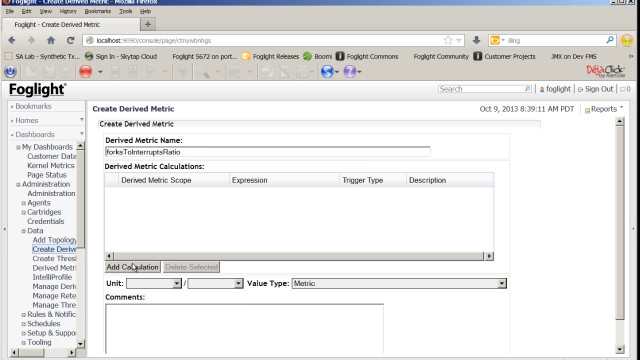Viewport: 640px width, 360px height.
Task: Click the Expression column header
Action: coord(284,180)
